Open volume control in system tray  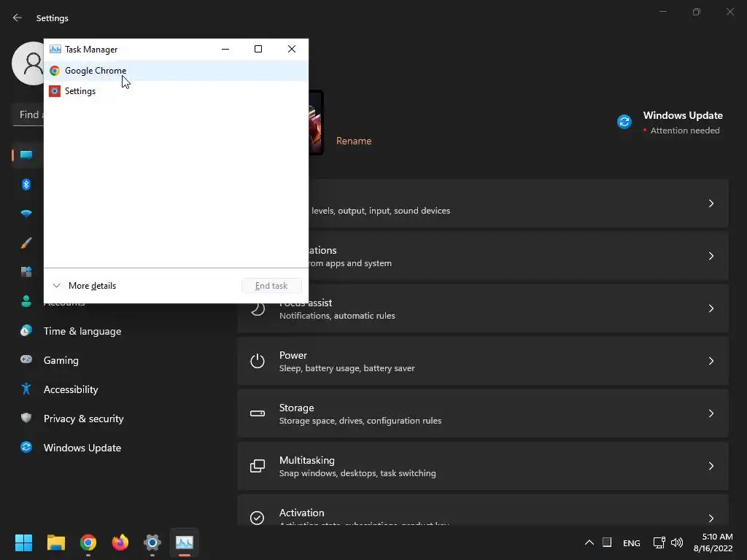click(x=676, y=542)
